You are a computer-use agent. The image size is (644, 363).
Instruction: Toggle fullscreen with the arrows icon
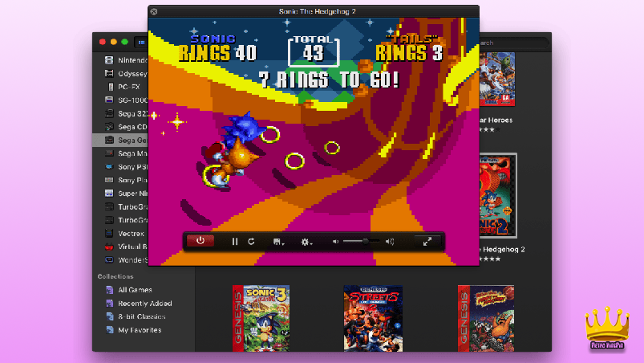point(427,242)
